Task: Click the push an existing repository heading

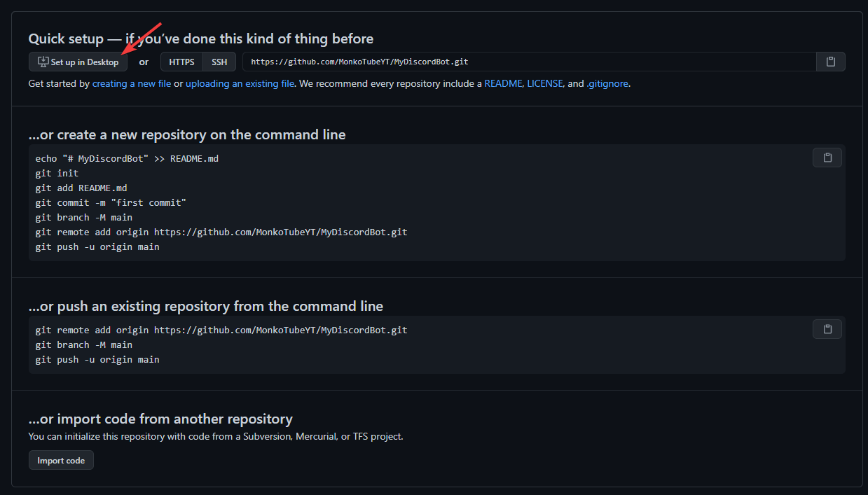Action: pyautogui.click(x=205, y=306)
